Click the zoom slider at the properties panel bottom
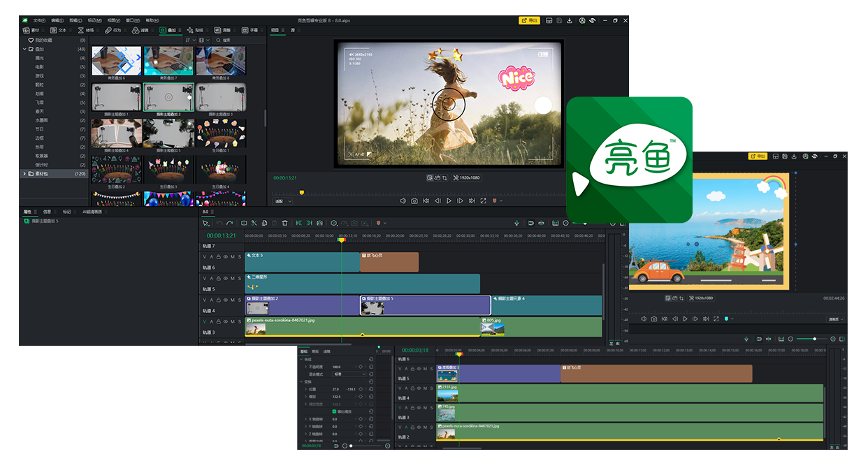 (365, 446)
